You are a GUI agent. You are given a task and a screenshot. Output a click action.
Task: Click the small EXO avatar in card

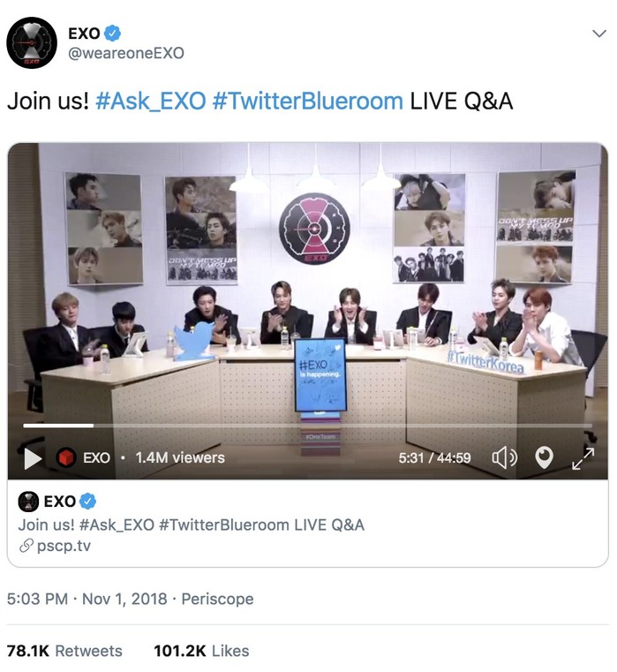coord(28,502)
